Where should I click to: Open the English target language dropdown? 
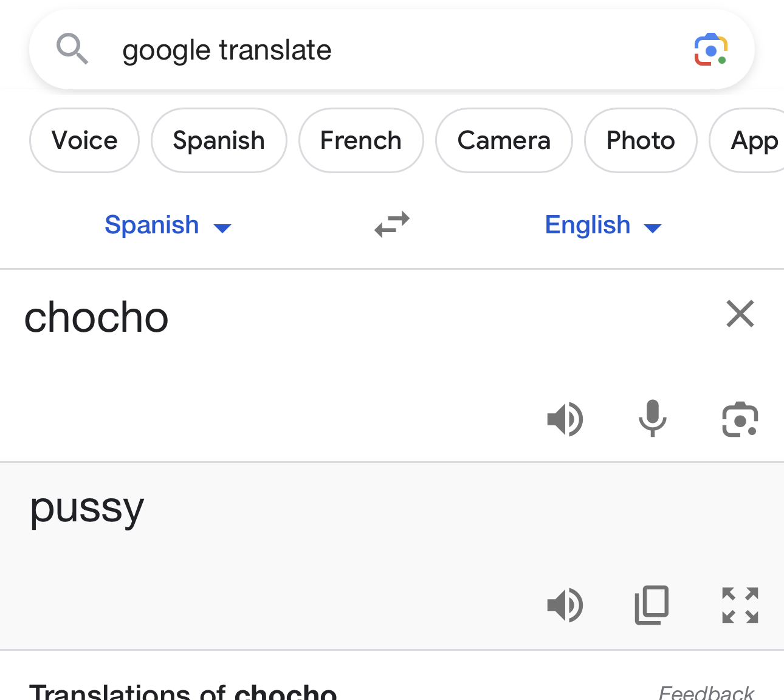[603, 225]
